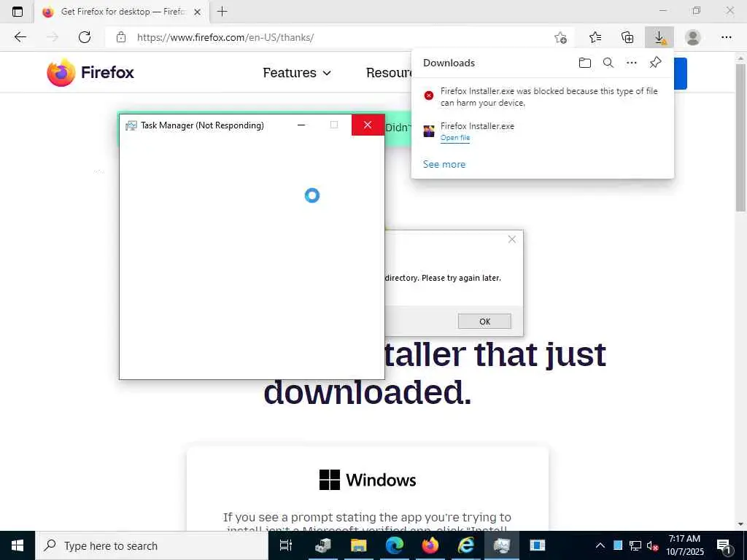Minimize the Task Manager window
Screen dimensions: 747x560
(x=301, y=125)
